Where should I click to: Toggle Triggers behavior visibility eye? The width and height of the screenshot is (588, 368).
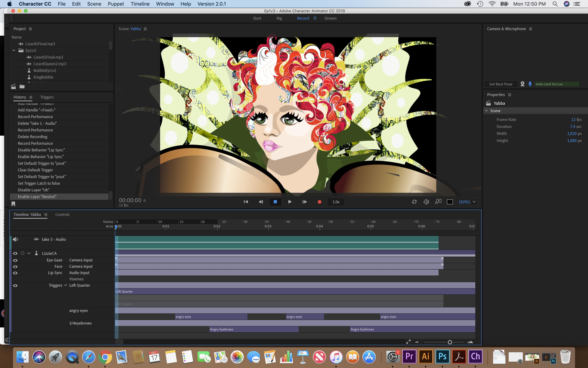(x=15, y=285)
